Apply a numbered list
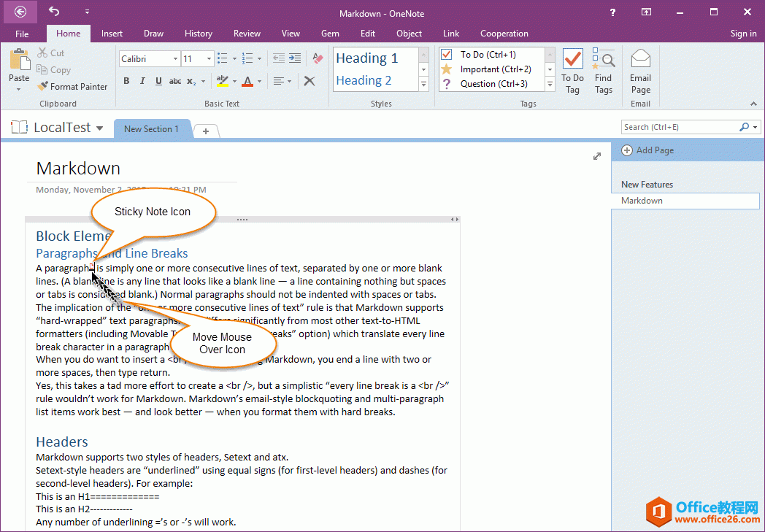The image size is (765, 532). pos(248,58)
